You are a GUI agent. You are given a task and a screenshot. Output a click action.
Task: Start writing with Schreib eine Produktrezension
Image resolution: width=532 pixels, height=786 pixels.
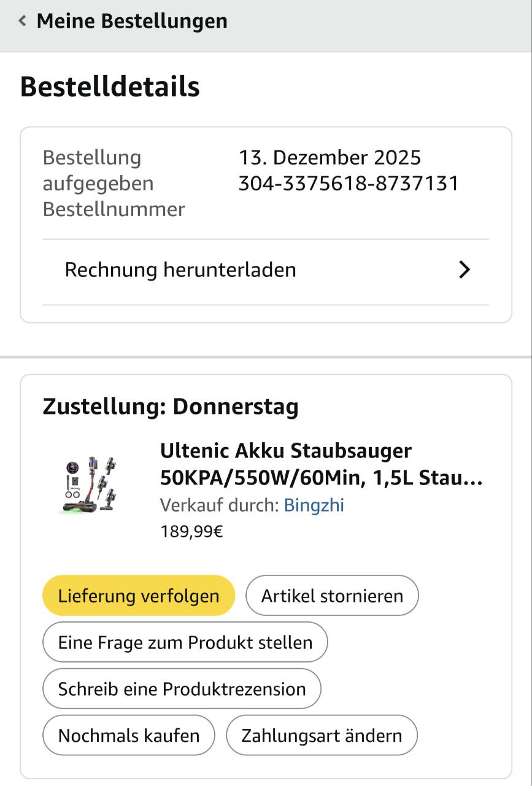point(182,689)
